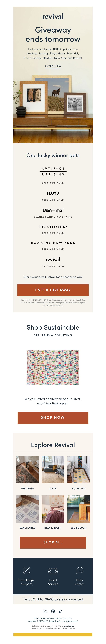The image size is (106, 644).
Task: Click the ENTER NOW link
Action: 53,66
